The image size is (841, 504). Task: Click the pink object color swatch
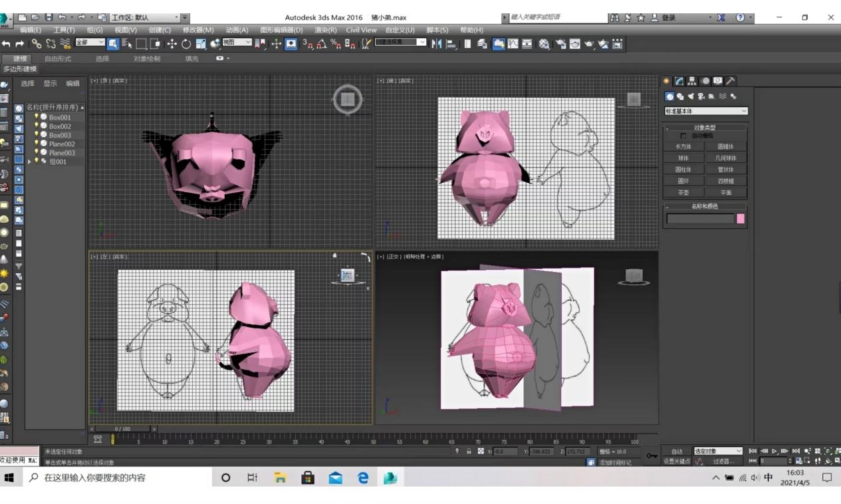[x=741, y=219]
